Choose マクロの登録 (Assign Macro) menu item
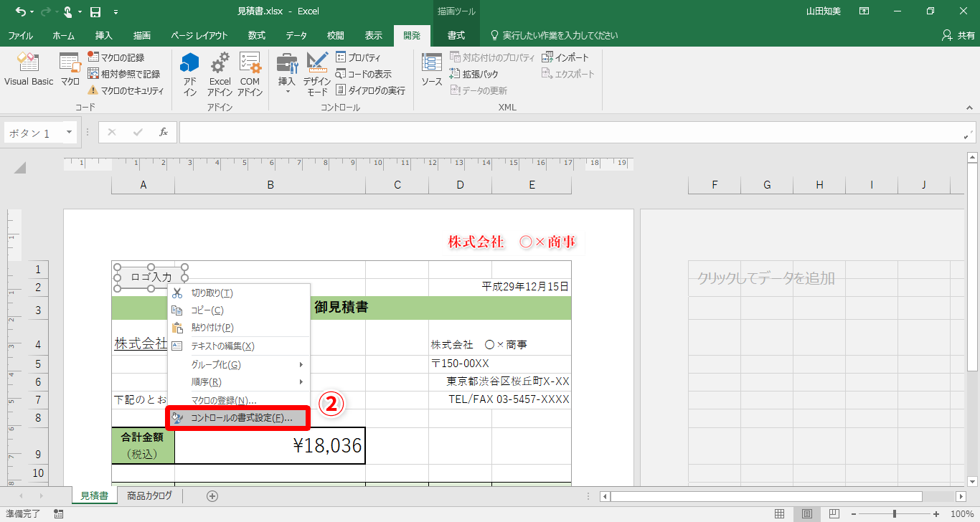 pyautogui.click(x=238, y=400)
